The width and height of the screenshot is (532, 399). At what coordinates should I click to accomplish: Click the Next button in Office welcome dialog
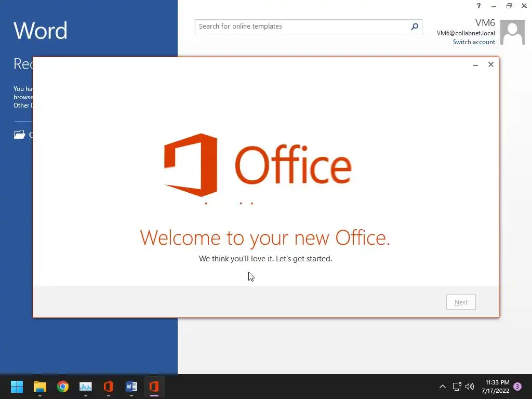(461, 302)
